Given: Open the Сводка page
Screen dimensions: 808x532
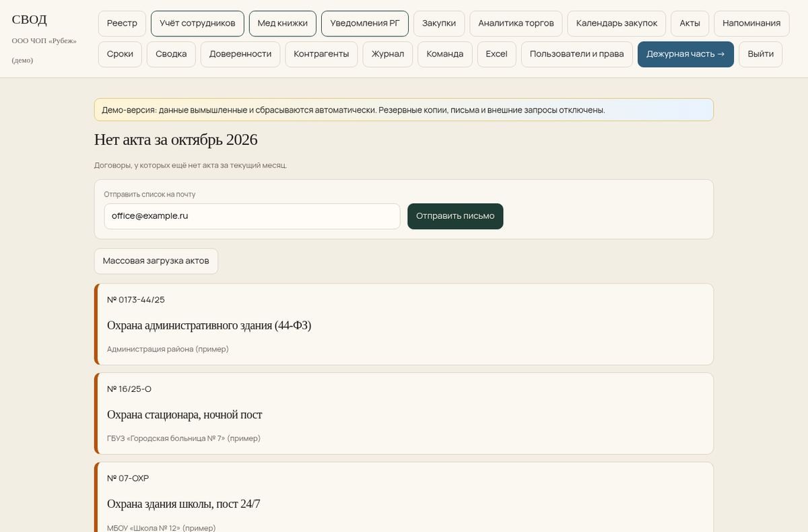Looking at the screenshot, I should pyautogui.click(x=171, y=55).
